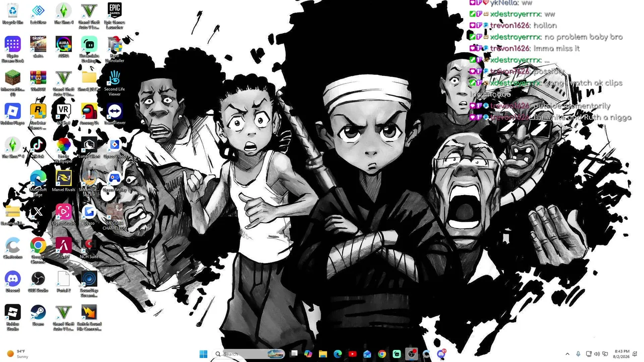Launch Marvel Rivals from the desktop
Image resolution: width=644 pixels, height=362 pixels.
[x=63, y=181]
